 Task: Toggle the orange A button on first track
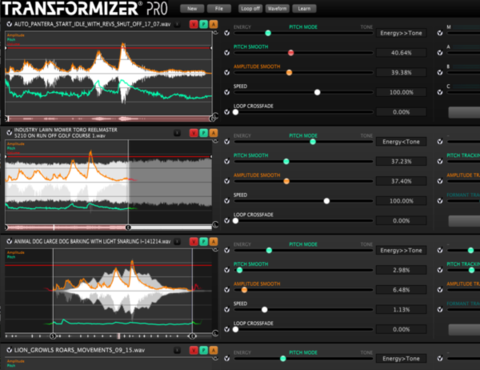[x=213, y=24]
